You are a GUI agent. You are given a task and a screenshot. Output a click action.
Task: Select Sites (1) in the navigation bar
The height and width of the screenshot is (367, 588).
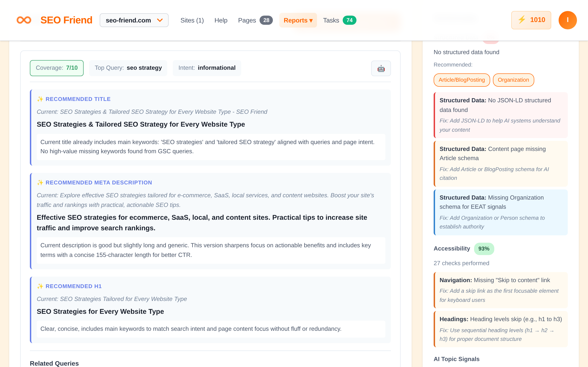(192, 20)
